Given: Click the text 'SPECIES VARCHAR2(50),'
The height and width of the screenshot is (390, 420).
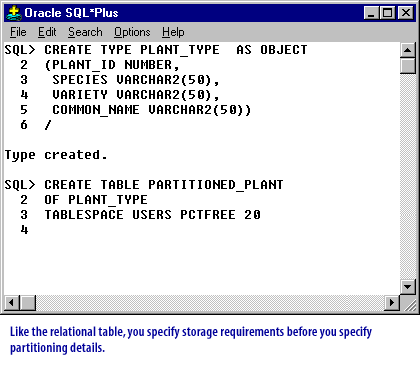Looking at the screenshot, I should coord(136,80).
